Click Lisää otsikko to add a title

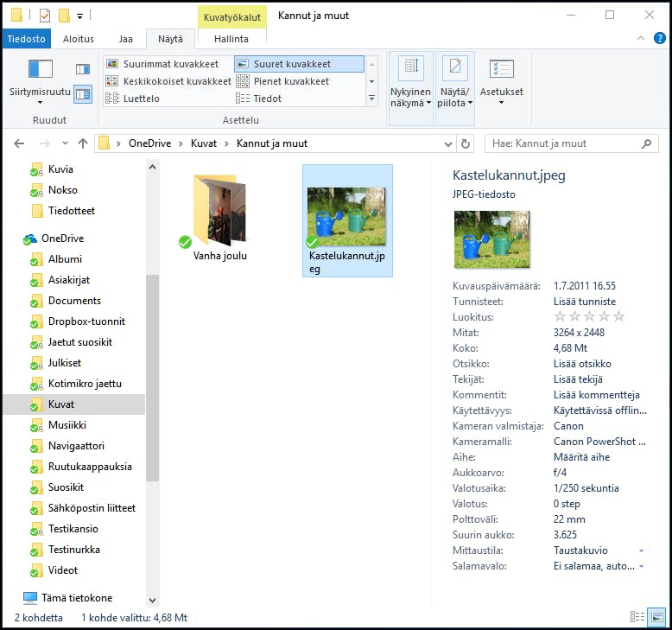581,364
